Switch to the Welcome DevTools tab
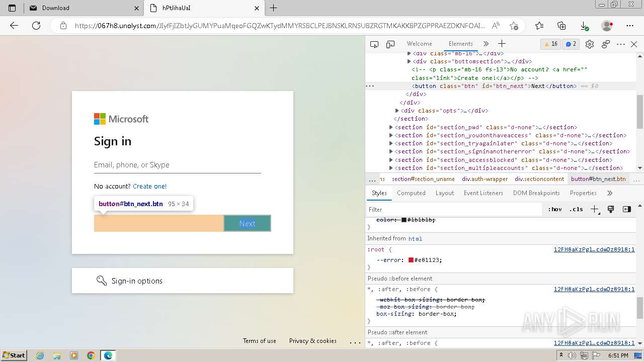The image size is (644, 362). [x=419, y=44]
